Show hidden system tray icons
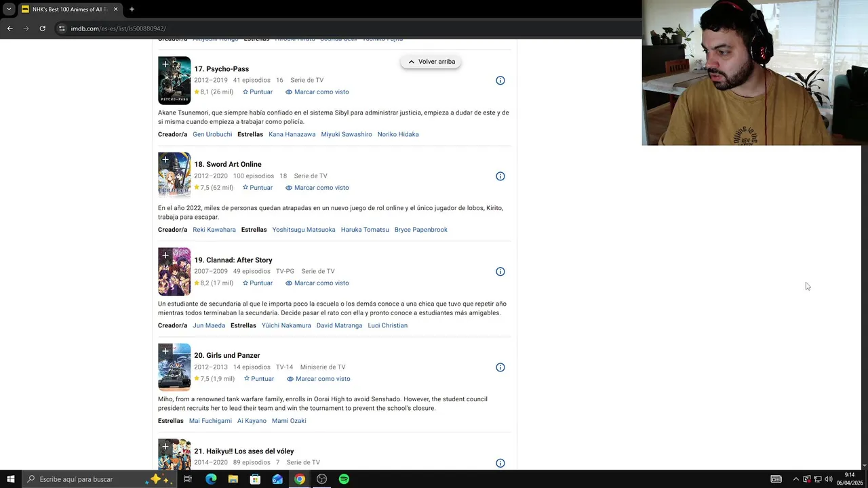The width and height of the screenshot is (868, 488). 796,479
